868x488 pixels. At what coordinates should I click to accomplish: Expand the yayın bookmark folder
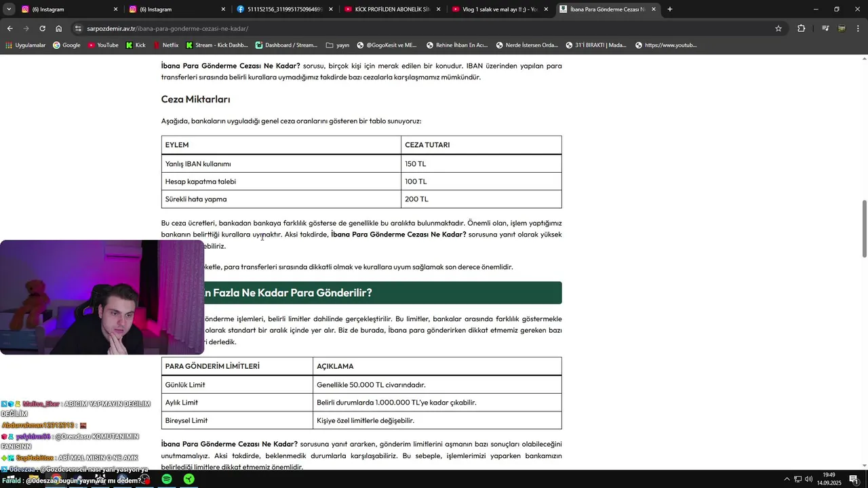click(338, 45)
